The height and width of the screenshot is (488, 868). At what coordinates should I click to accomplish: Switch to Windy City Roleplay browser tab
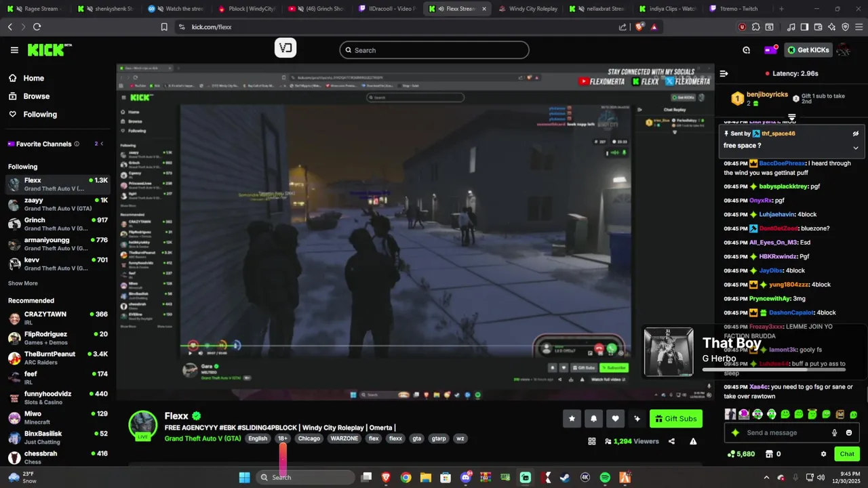tap(528, 9)
